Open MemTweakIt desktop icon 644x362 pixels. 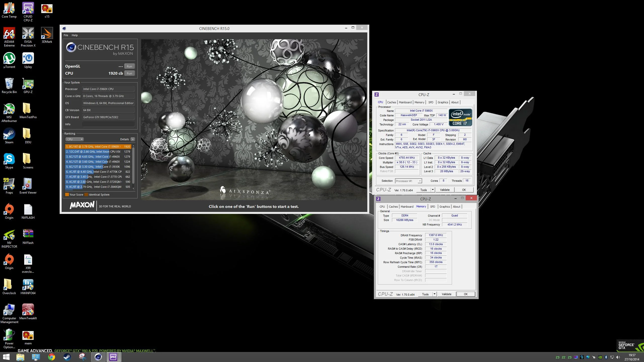coord(28,312)
